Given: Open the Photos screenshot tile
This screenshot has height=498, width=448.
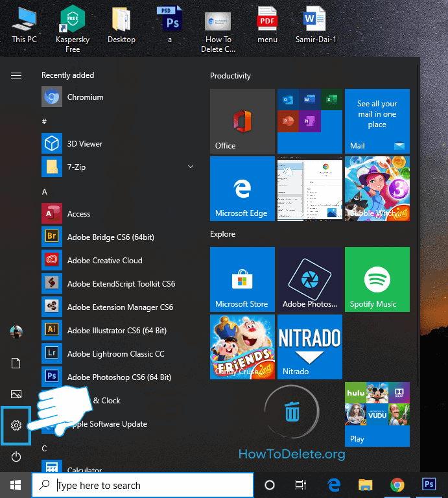Looking at the screenshot, I should click(309, 188).
